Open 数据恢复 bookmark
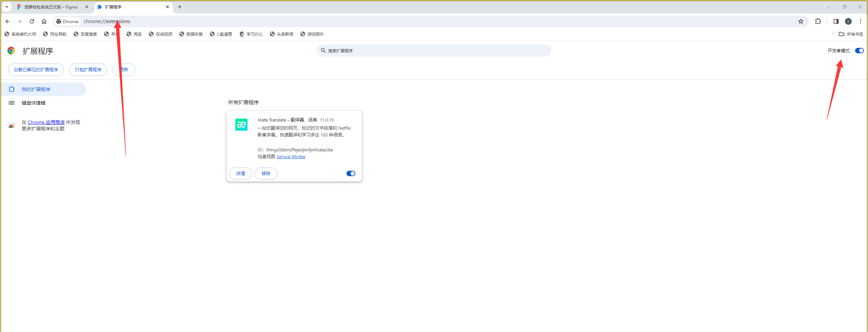The width and height of the screenshot is (868, 332). pyautogui.click(x=191, y=34)
